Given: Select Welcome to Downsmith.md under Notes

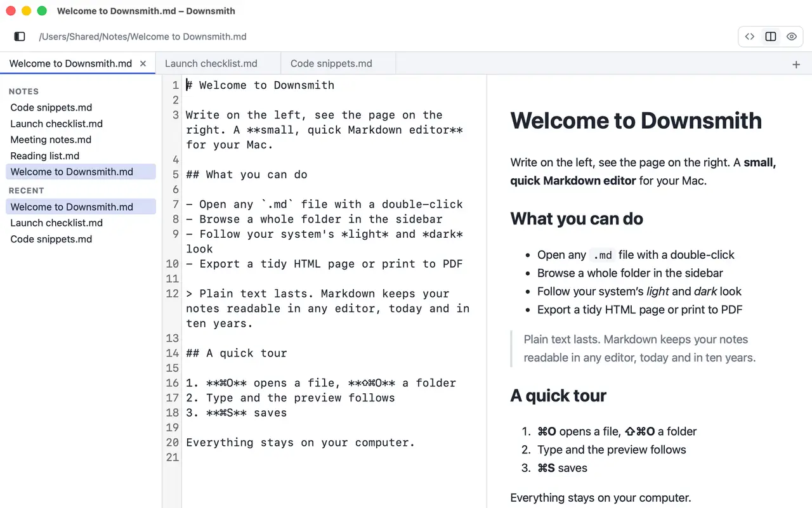Looking at the screenshot, I should [81, 172].
